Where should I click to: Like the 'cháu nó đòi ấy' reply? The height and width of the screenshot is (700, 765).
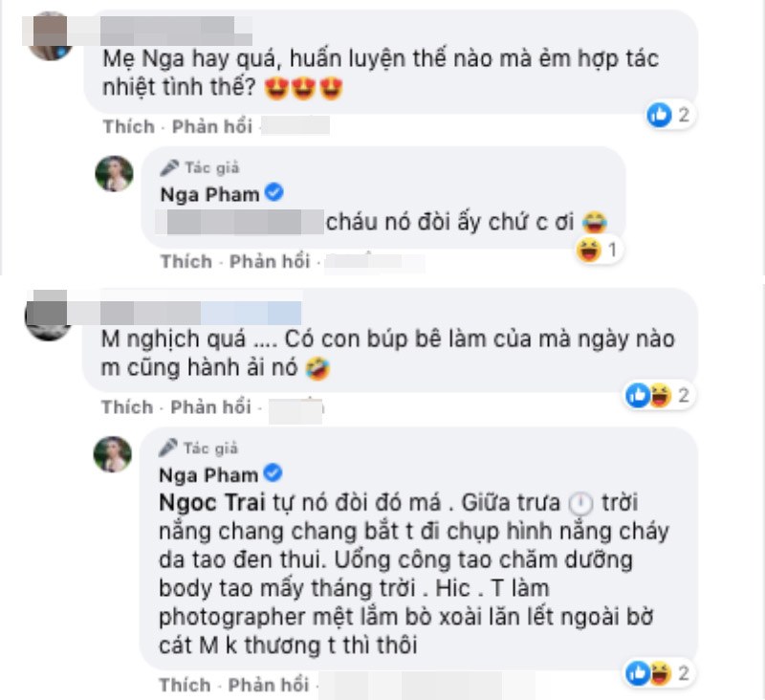coord(186,261)
